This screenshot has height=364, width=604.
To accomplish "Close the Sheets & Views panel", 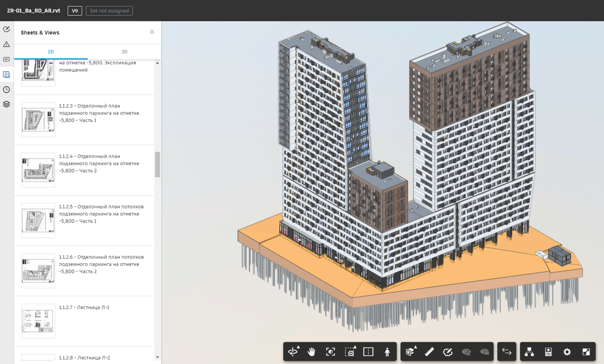I will (x=152, y=32).
